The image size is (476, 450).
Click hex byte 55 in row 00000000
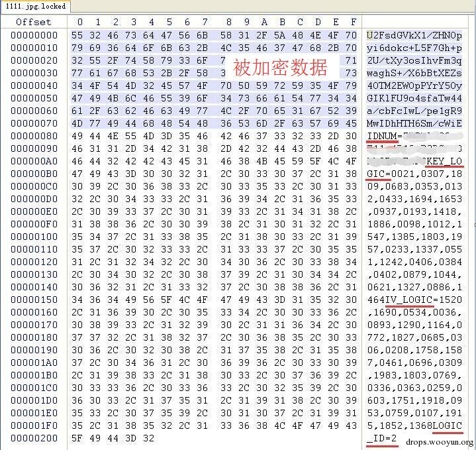[77, 35]
